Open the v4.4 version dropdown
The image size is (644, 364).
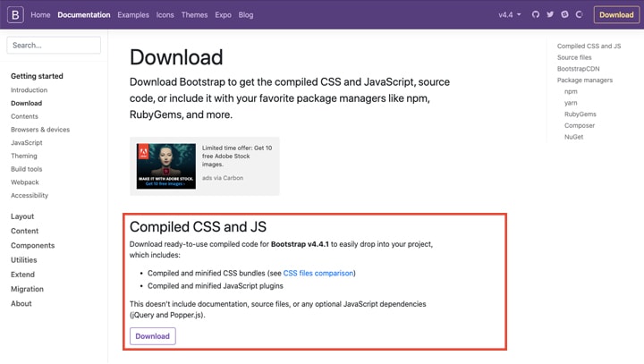pos(510,15)
